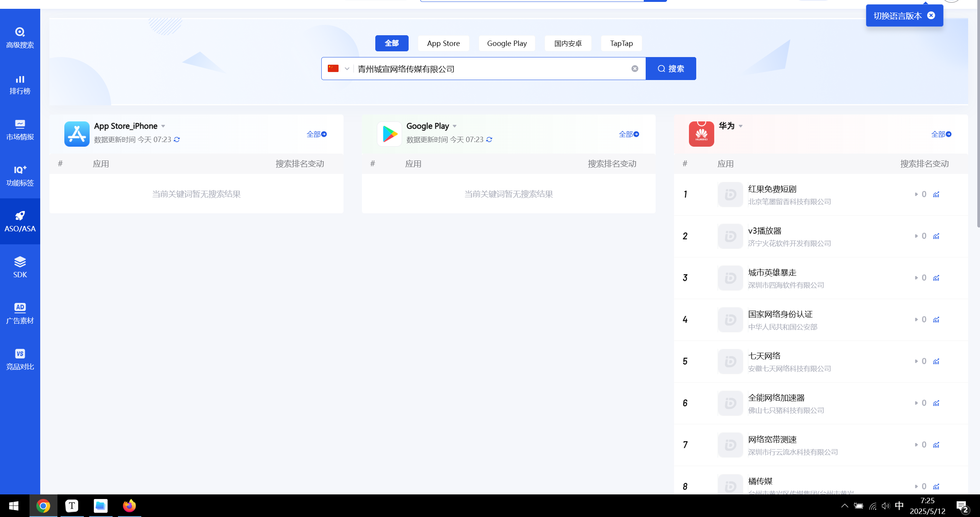Open the 广告素材 panel
This screenshot has height=517, width=980.
click(20, 313)
